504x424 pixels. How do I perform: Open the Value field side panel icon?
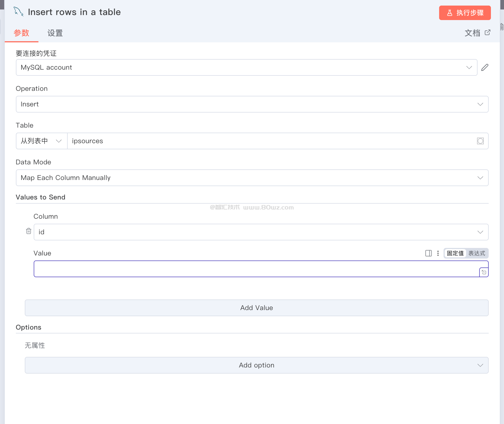(x=429, y=253)
